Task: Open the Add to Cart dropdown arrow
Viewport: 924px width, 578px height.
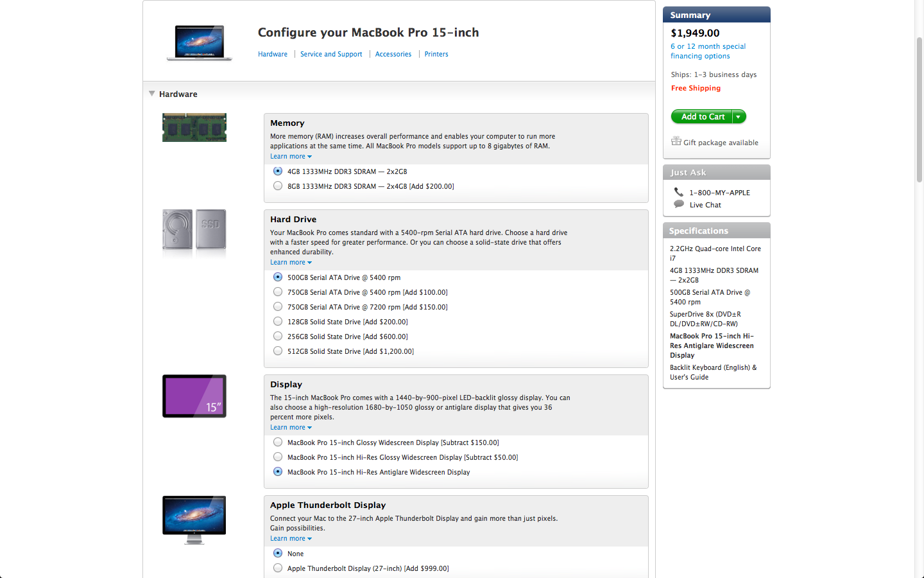Action: 739,117
